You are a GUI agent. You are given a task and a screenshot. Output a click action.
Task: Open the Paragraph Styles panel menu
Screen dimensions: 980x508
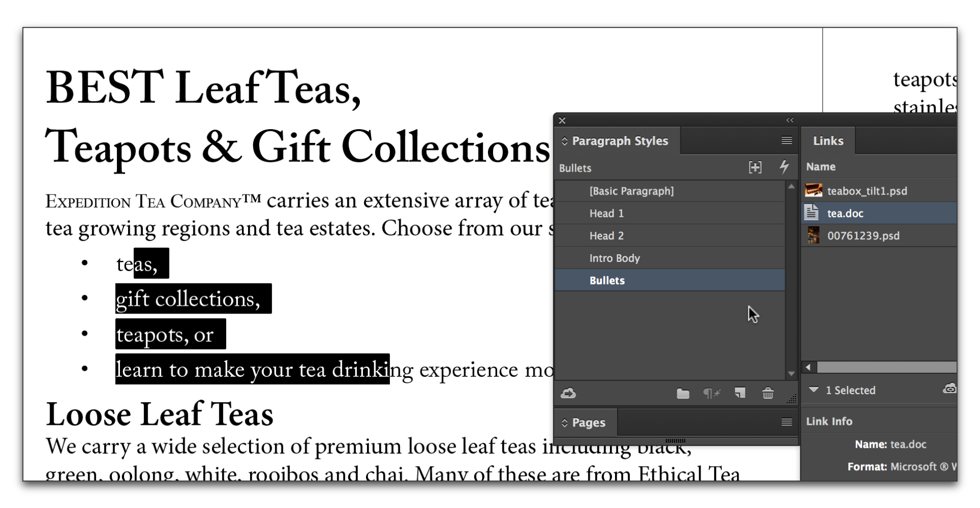click(787, 140)
